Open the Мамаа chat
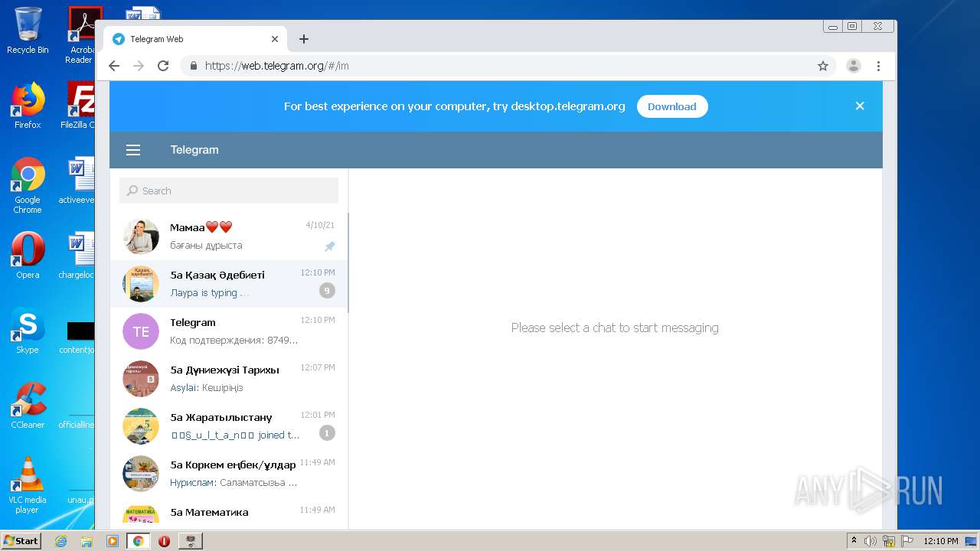 coord(229,236)
